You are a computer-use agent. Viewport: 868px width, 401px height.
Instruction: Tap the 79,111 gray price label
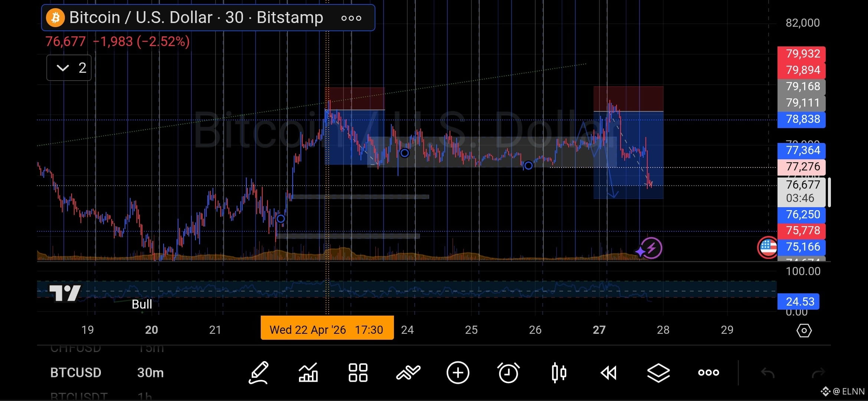[x=802, y=103]
